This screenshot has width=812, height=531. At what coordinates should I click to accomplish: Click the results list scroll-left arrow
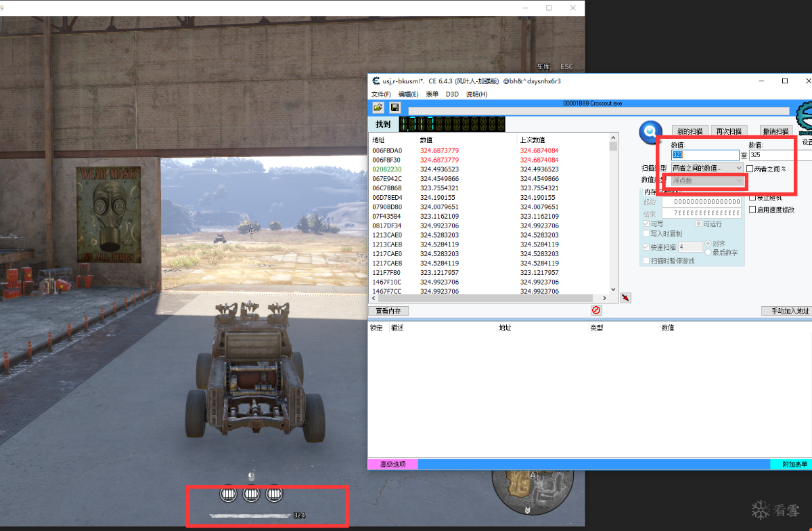[373, 298]
